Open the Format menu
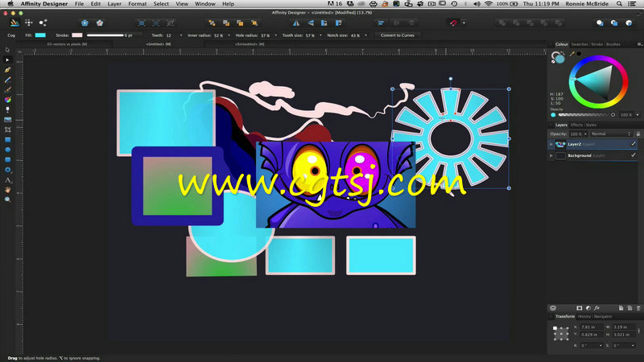Screen dimensions: 644x362 pos(137,4)
